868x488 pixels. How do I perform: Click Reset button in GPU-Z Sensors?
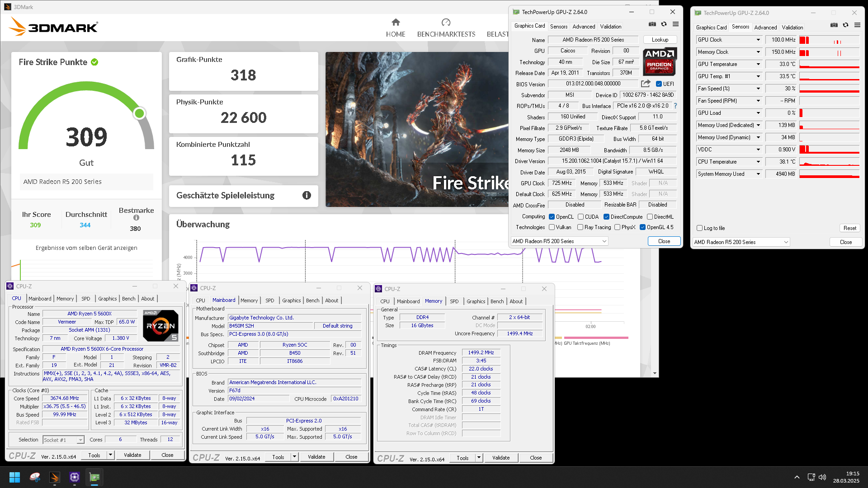click(x=849, y=228)
